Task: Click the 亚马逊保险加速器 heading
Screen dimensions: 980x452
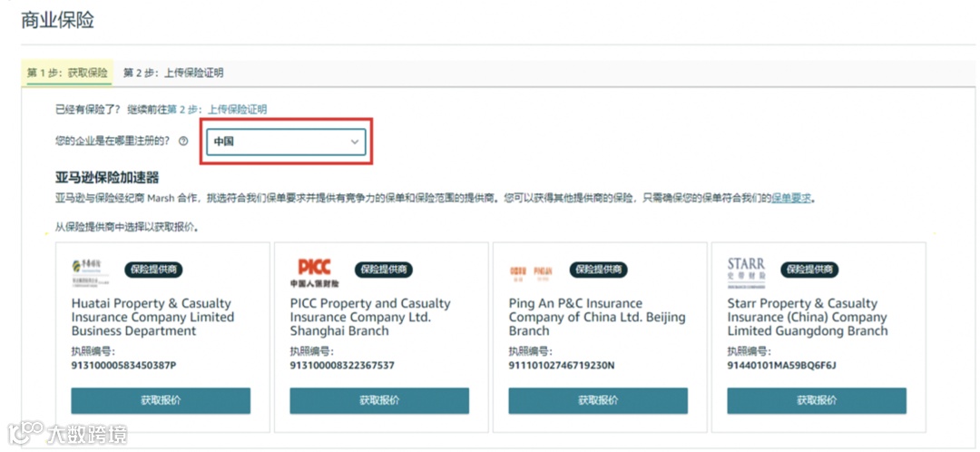Action: tap(107, 179)
